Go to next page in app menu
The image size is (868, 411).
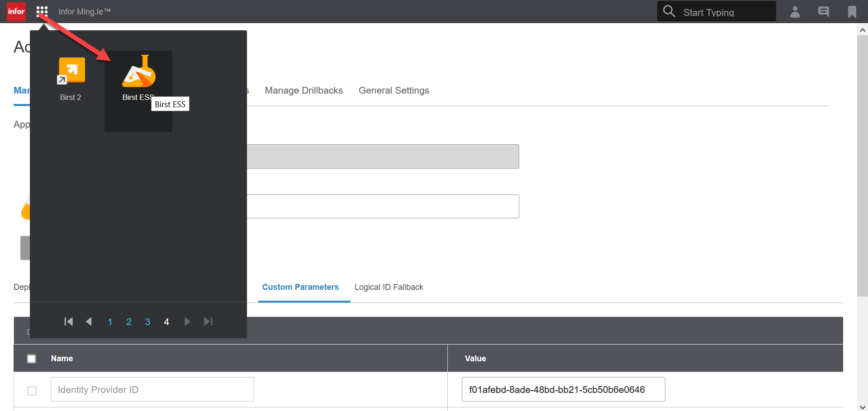(x=187, y=321)
